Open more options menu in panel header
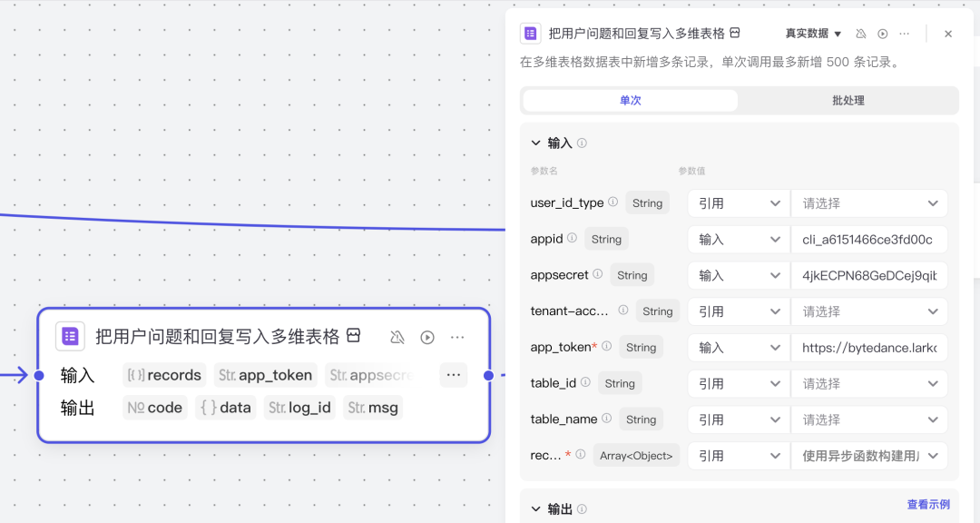Viewport: 980px width, 523px height. [x=904, y=34]
